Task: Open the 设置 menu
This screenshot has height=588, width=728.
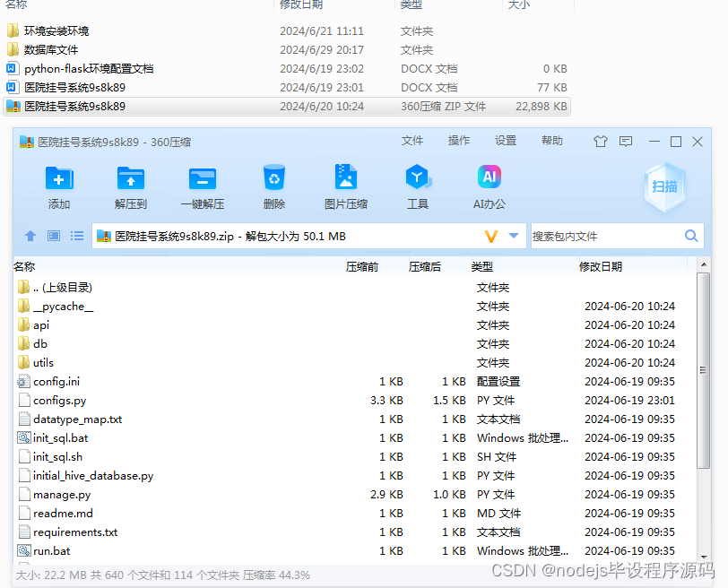Action: [x=505, y=142]
